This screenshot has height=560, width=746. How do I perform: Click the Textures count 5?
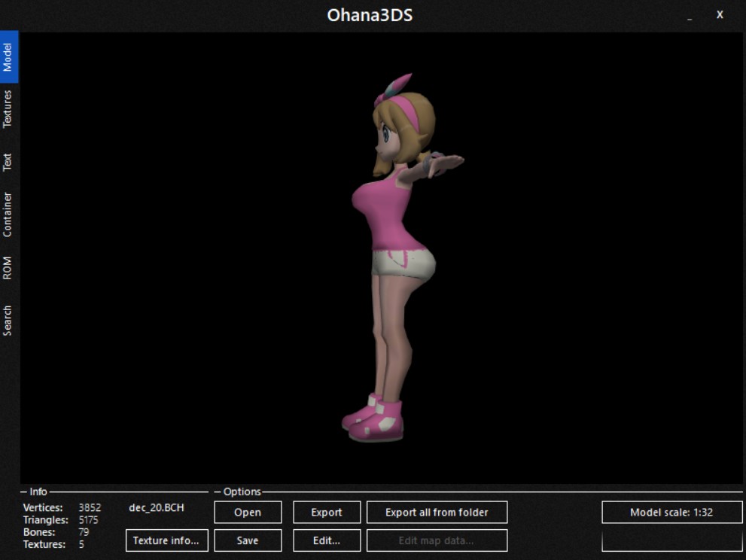tap(81, 544)
